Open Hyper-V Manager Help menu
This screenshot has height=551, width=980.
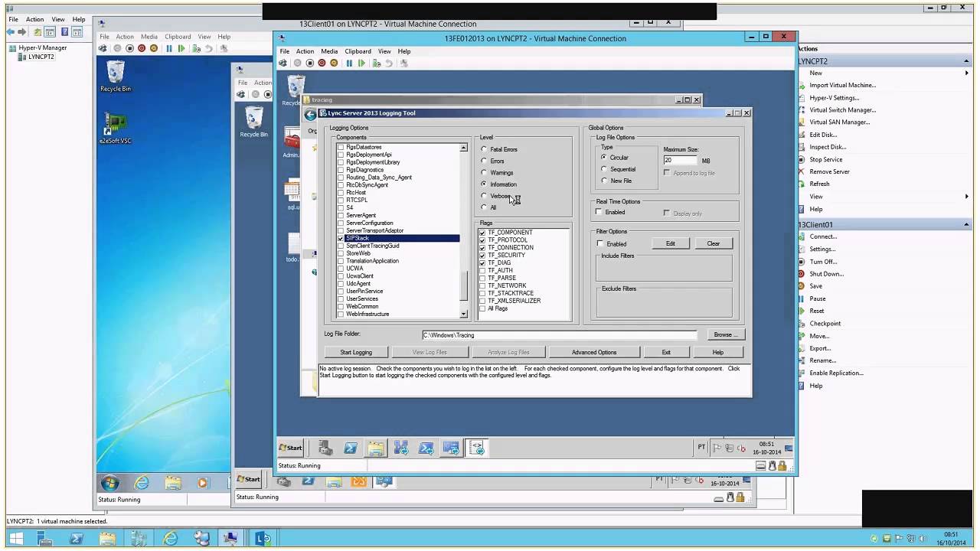click(79, 19)
